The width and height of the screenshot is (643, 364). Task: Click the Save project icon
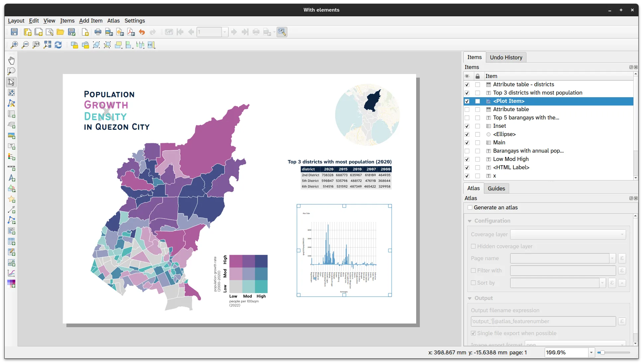14,32
